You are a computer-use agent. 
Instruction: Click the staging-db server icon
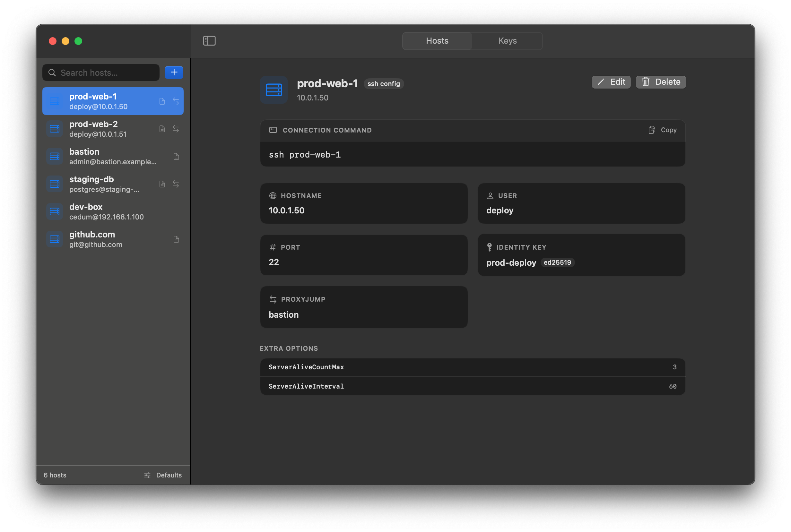point(55,184)
